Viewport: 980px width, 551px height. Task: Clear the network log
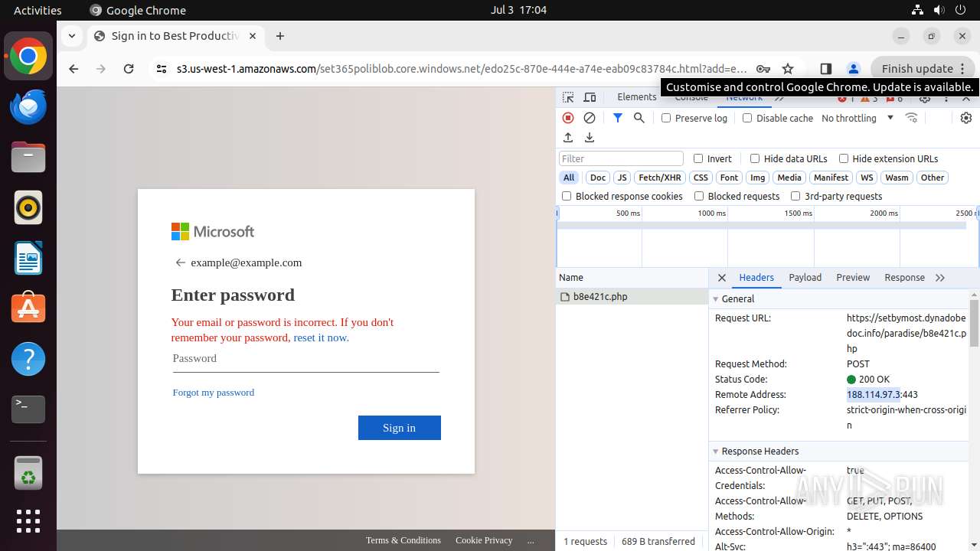590,118
